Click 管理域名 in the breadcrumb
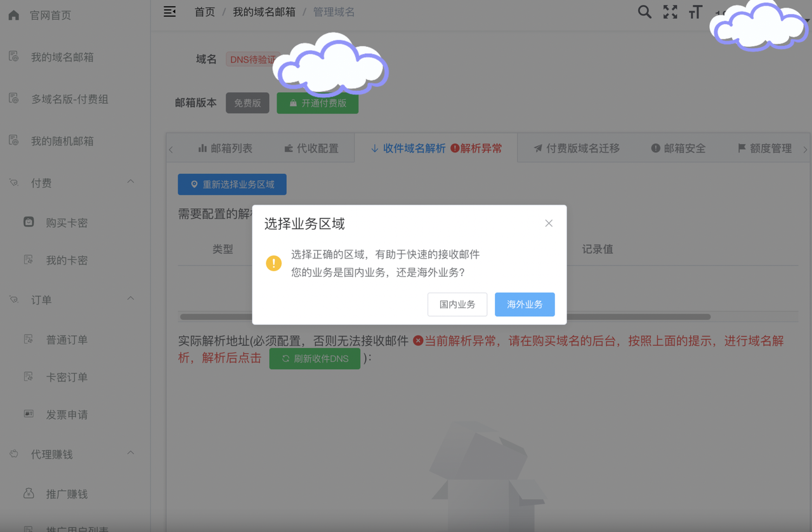 coord(334,12)
